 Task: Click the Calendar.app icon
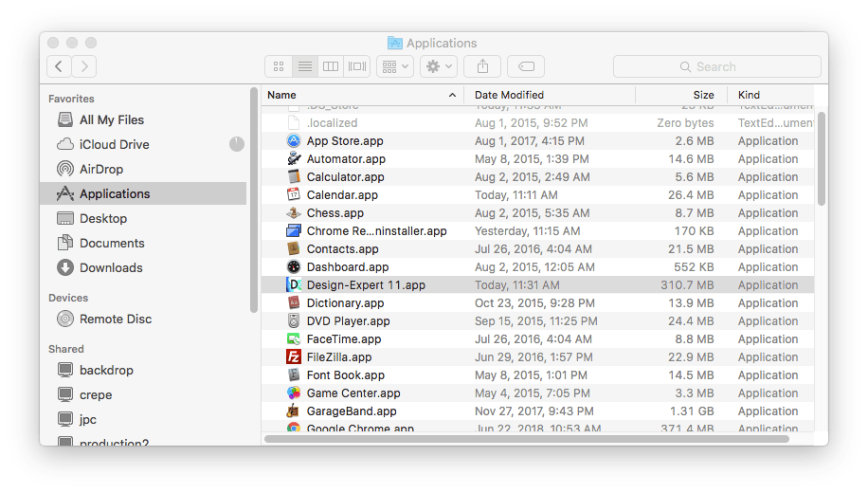click(294, 195)
